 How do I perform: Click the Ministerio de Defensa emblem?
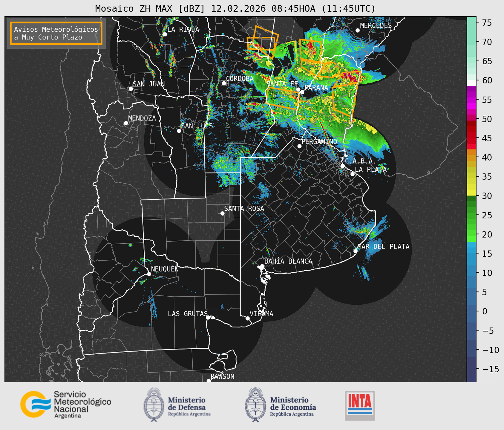(x=154, y=405)
